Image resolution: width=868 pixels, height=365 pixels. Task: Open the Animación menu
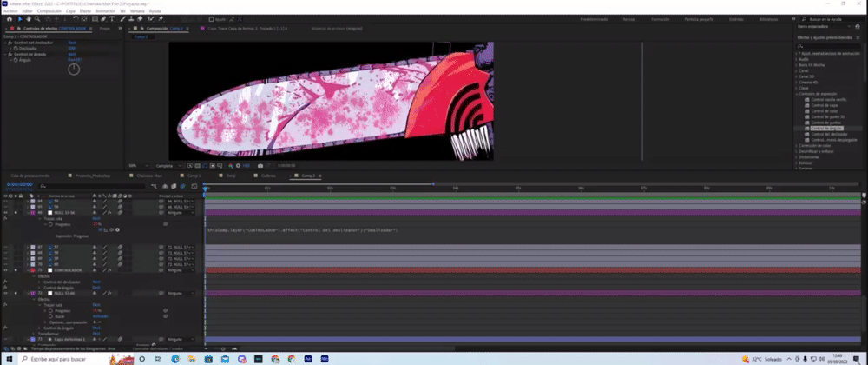coord(106,11)
